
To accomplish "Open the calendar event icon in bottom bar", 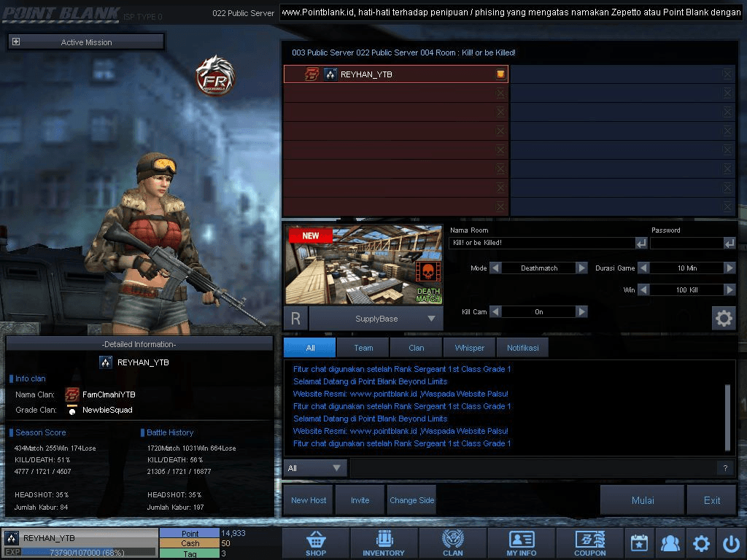I will coord(639,543).
